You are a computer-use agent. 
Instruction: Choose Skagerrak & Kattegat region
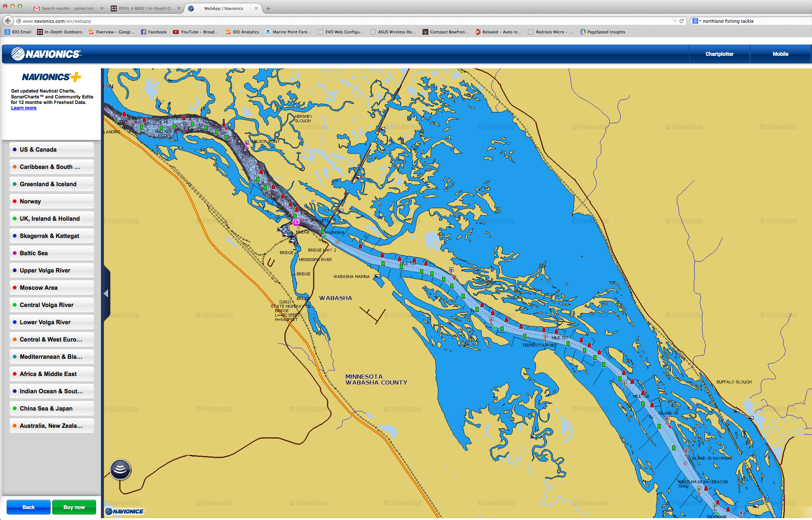coord(51,236)
